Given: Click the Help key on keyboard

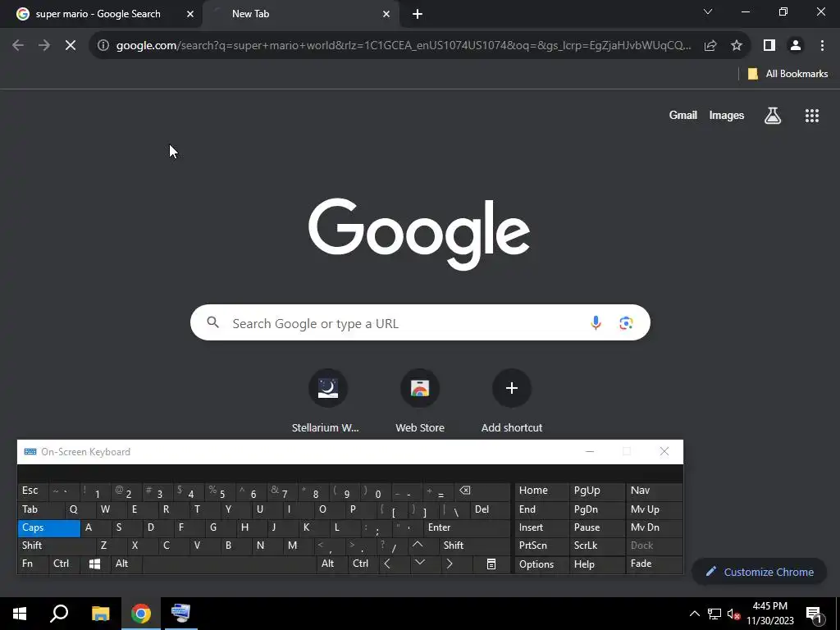Looking at the screenshot, I should click(x=597, y=564).
